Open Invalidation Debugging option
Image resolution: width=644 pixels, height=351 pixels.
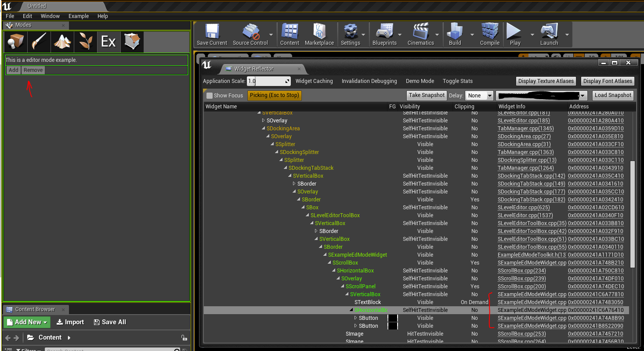pos(369,81)
